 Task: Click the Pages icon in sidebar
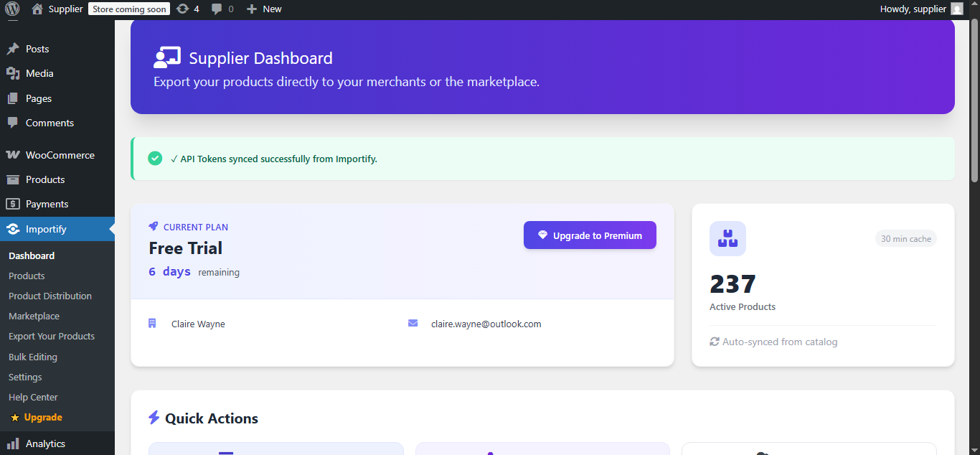13,98
